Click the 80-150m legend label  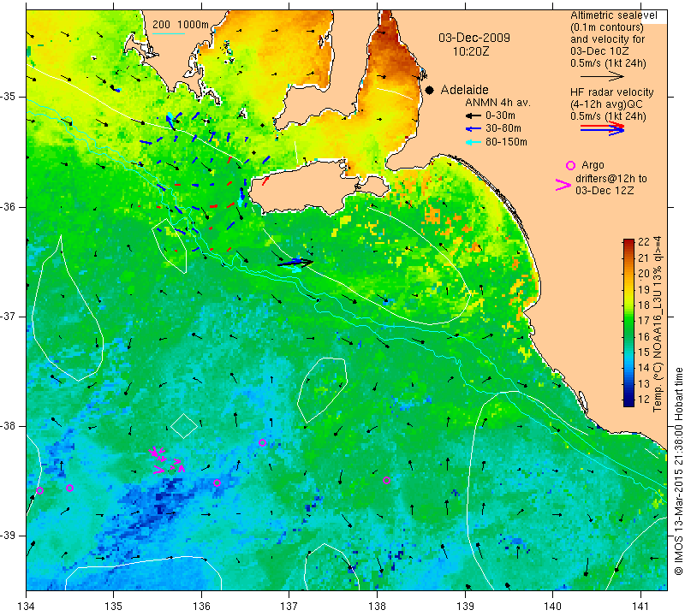point(506,142)
